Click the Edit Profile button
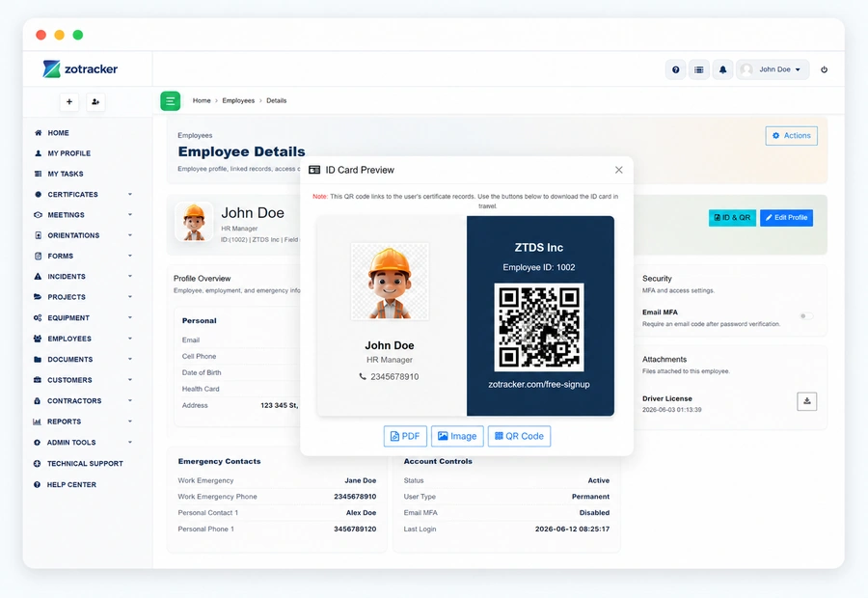The height and width of the screenshot is (598, 868). (x=787, y=218)
